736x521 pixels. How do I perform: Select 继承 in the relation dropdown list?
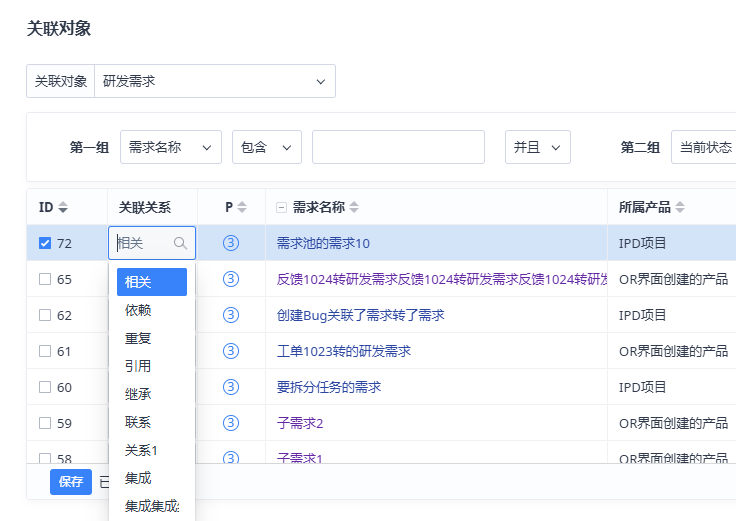[x=138, y=394]
